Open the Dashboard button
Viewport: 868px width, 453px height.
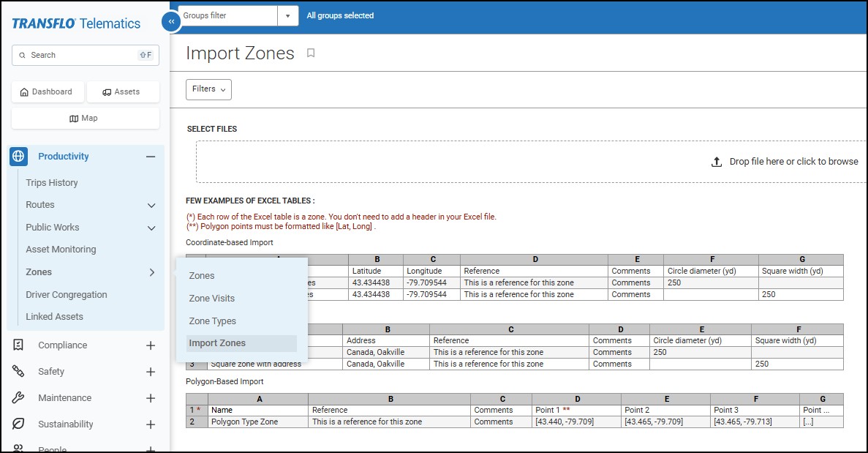(x=46, y=92)
